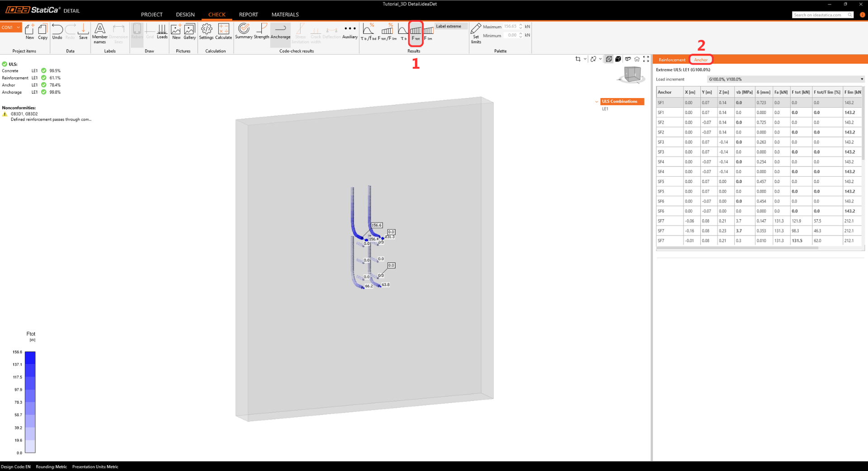Increase the Maximum palette value
This screenshot has width=868, height=471.
pos(521,25)
